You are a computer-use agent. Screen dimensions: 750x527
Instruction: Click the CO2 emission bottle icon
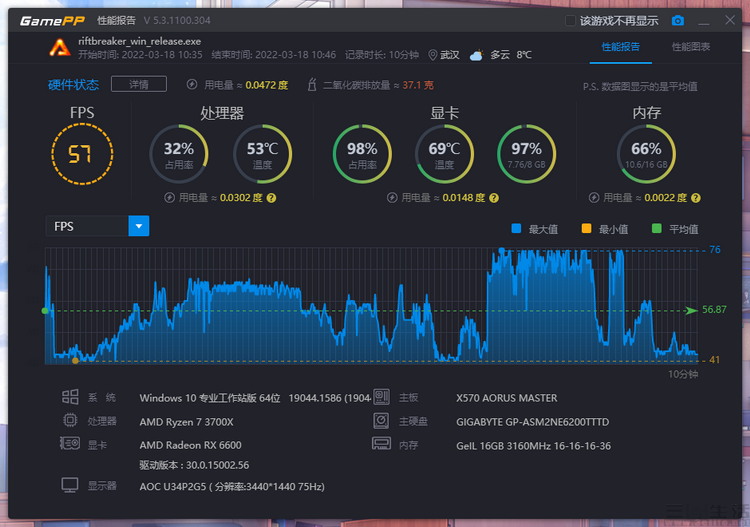[x=312, y=85]
